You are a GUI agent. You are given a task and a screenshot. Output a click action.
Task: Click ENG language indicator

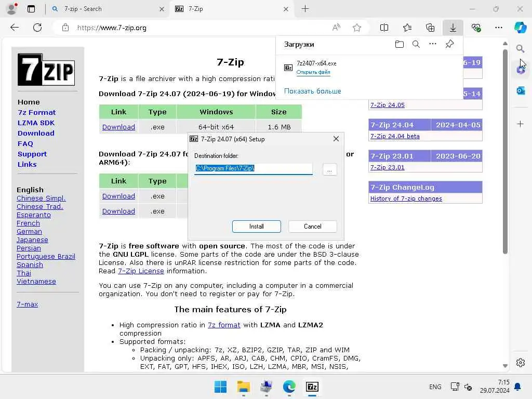click(x=435, y=387)
